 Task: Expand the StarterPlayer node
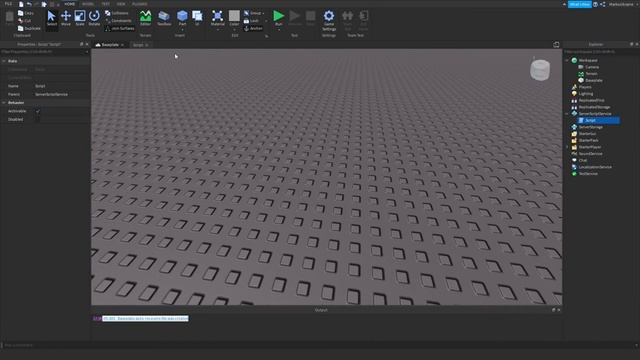point(567,147)
